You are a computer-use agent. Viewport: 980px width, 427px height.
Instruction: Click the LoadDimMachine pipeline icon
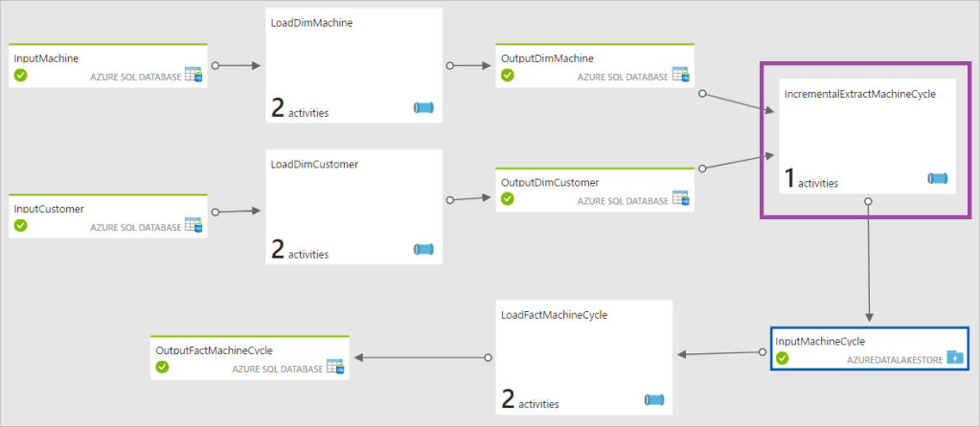coord(423,108)
